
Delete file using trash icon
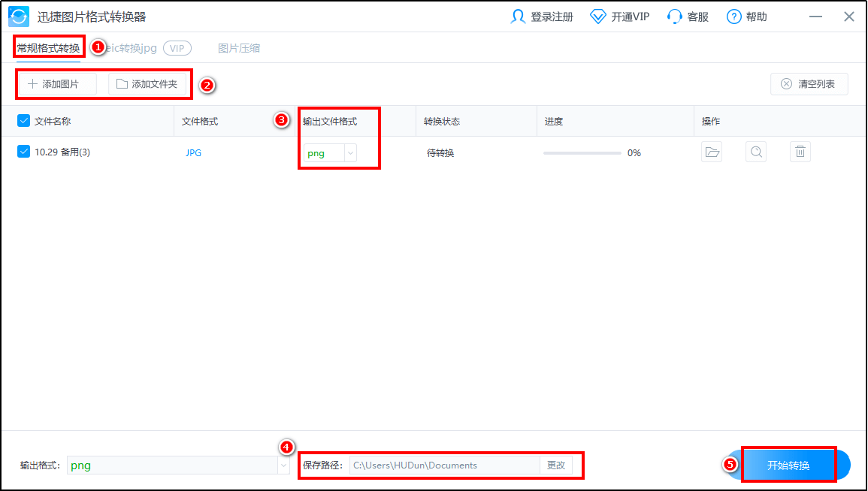[x=800, y=152]
